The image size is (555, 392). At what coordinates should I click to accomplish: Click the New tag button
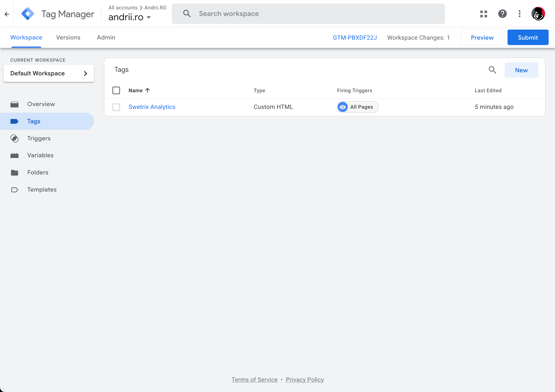click(521, 70)
